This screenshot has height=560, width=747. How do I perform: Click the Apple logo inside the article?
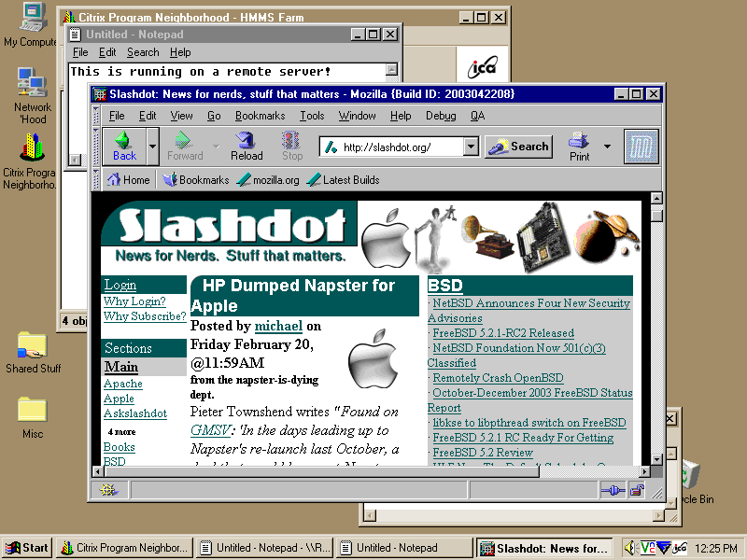click(x=373, y=358)
